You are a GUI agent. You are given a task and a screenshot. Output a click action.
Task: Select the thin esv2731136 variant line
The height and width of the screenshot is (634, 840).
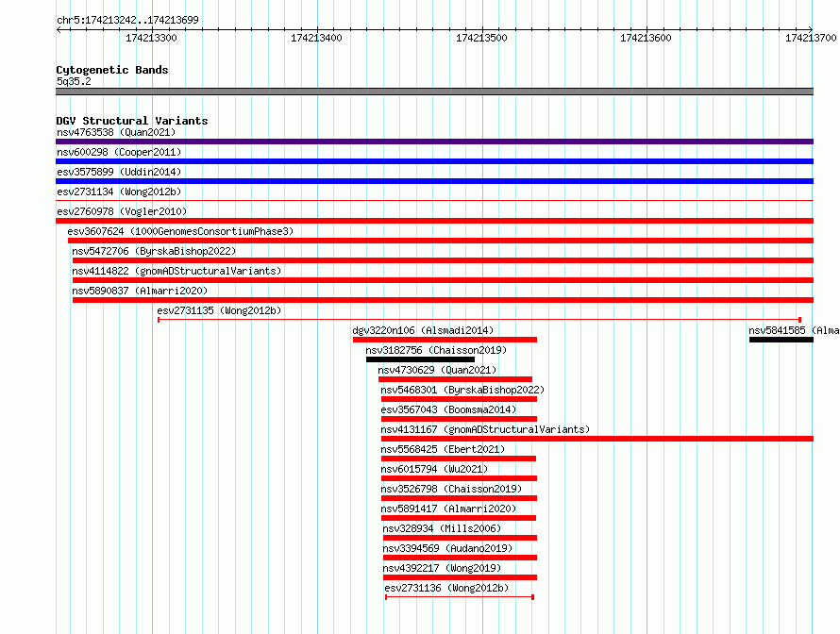[x=460, y=597]
